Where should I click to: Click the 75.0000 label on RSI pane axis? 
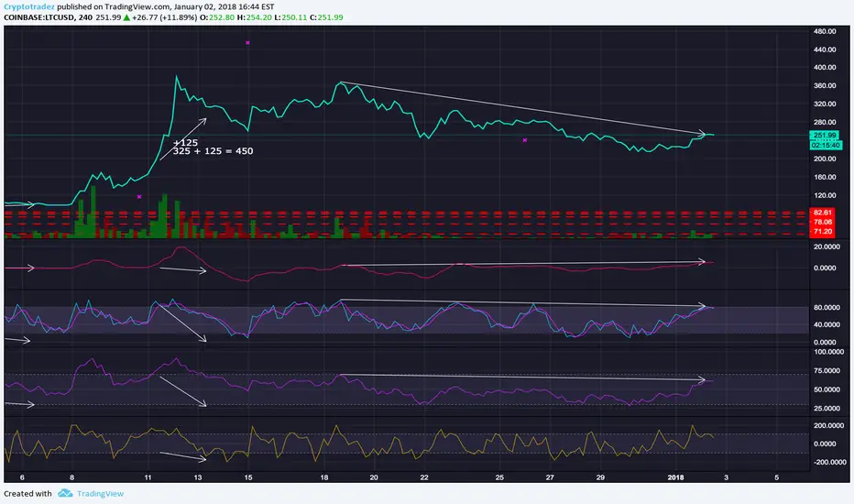tap(827, 371)
